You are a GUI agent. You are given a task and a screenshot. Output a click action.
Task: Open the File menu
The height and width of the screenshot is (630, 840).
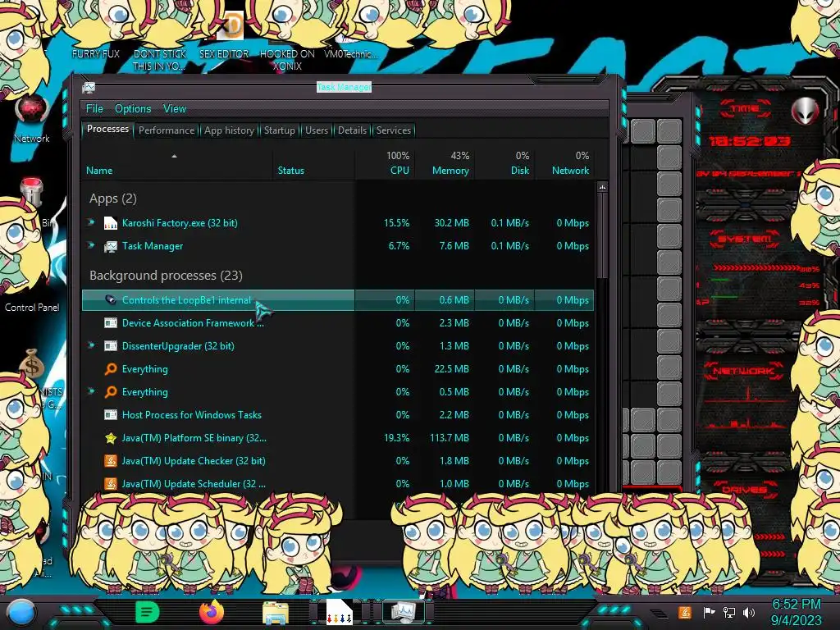[x=94, y=109]
